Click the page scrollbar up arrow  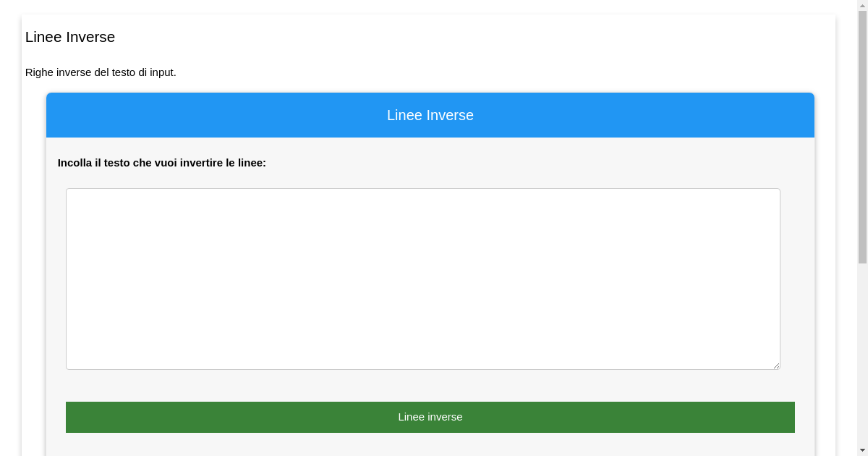[x=862, y=5]
